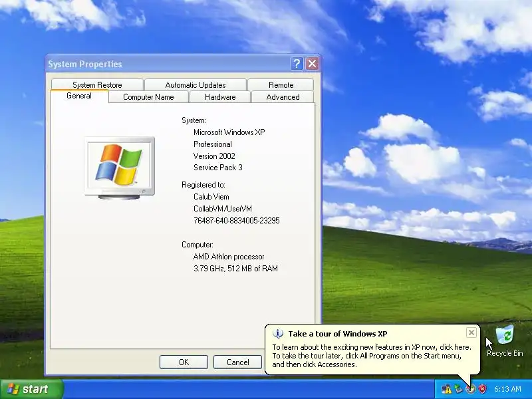Click the Take a tour of Windows XP title
The height and width of the screenshot is (399, 532).
[338, 334]
